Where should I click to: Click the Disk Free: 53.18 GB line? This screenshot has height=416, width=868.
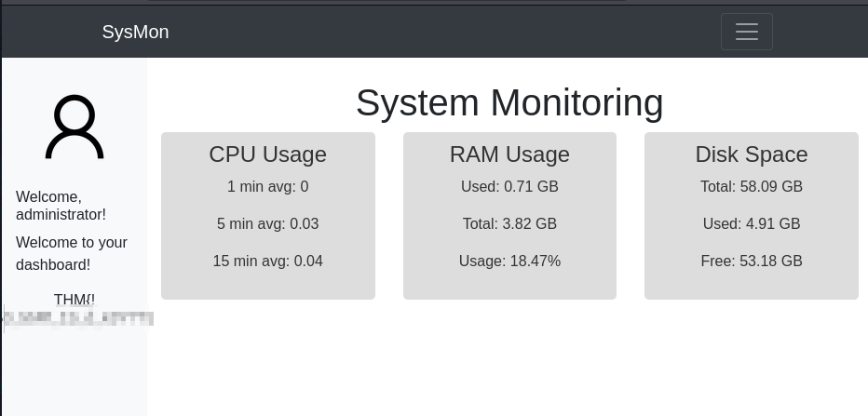(x=752, y=262)
